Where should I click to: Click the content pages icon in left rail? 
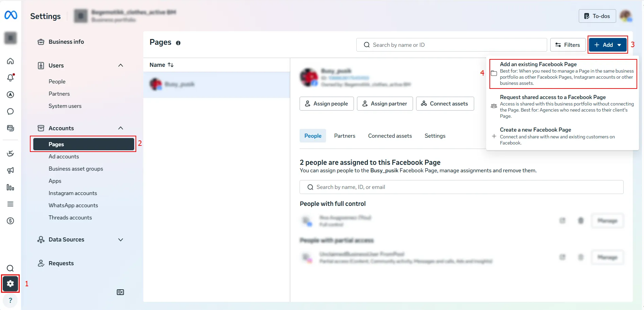click(x=11, y=128)
